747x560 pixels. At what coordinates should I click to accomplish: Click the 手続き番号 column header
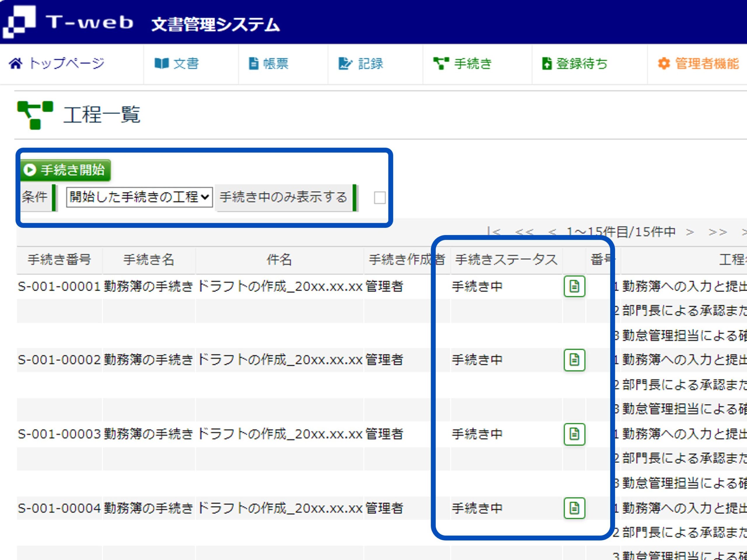(x=60, y=260)
